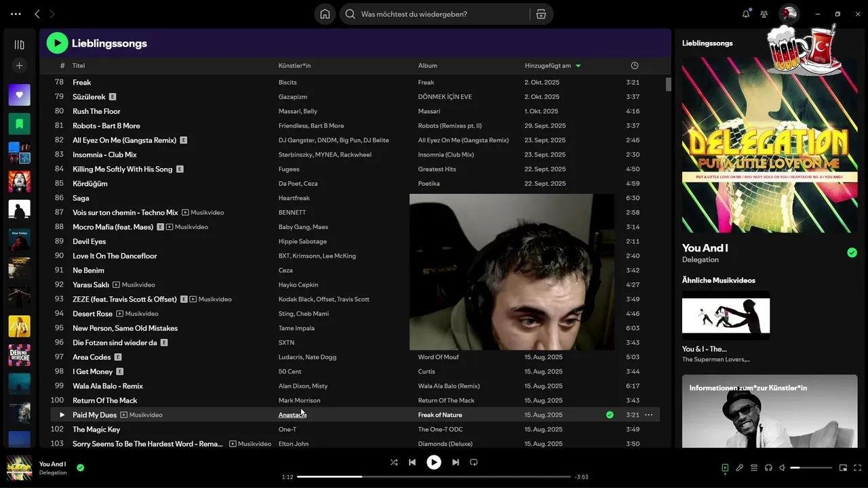The image size is (868, 488).
Task: Create a playlist with the plus button
Action: click(x=19, y=66)
